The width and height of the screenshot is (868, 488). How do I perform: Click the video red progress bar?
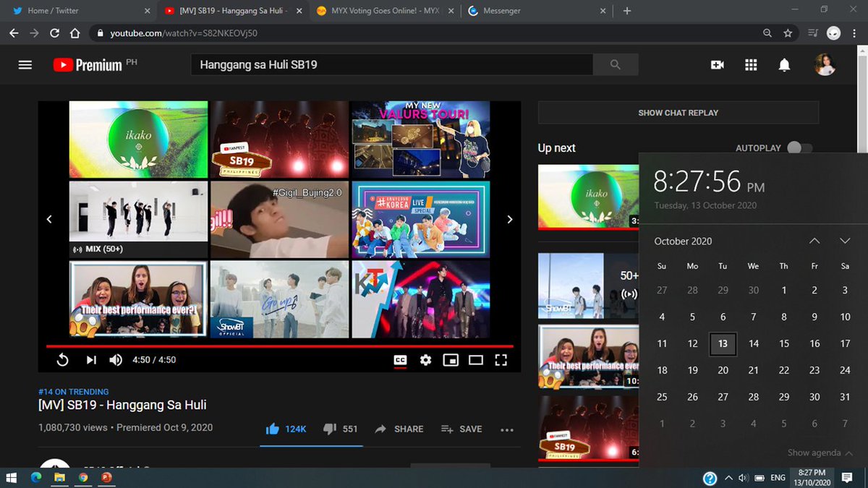coord(280,346)
